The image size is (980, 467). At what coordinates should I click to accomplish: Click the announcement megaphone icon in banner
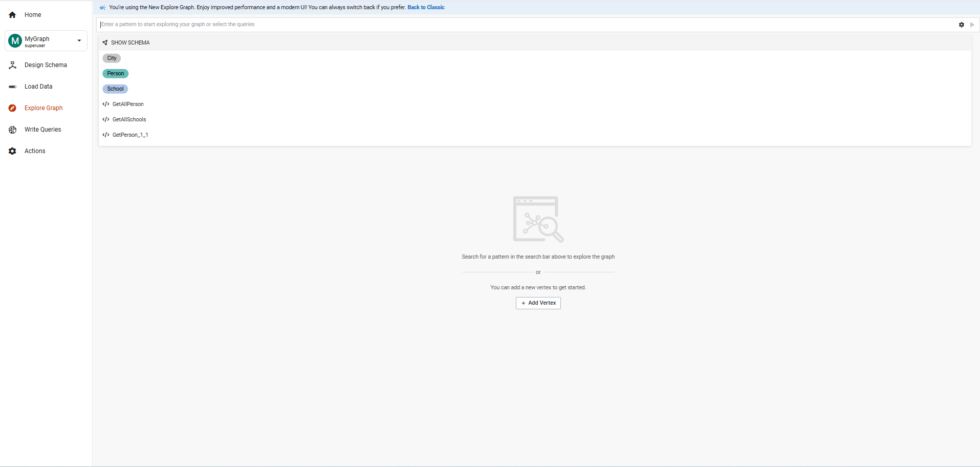click(x=103, y=8)
